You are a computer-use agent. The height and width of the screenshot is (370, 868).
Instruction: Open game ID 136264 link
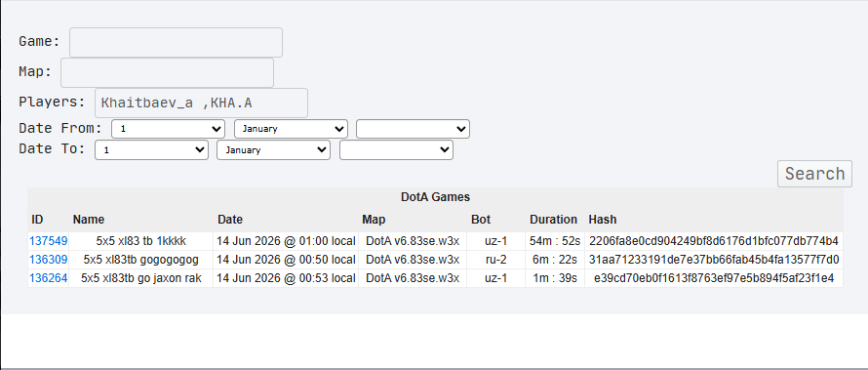coord(48,278)
